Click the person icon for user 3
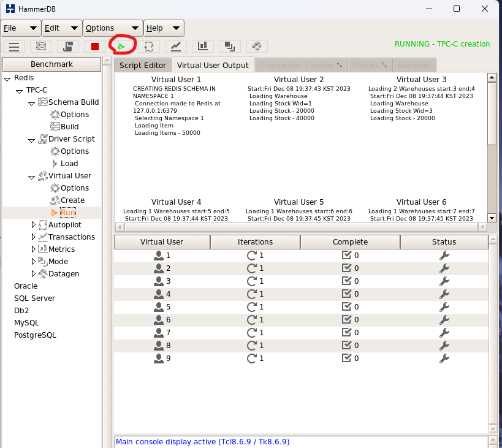 pyautogui.click(x=159, y=281)
